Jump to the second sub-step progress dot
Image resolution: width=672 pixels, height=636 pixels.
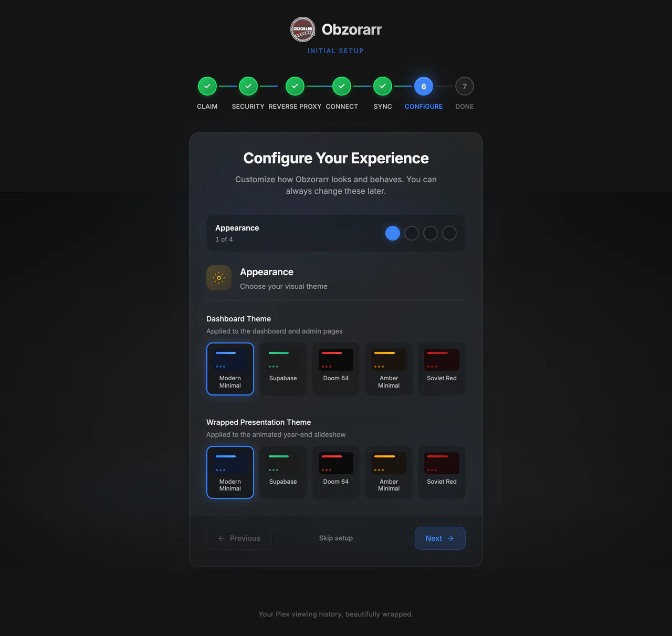(412, 233)
